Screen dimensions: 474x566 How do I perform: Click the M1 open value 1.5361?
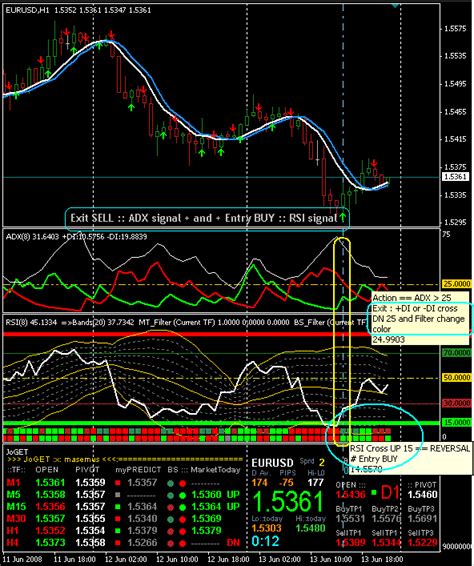click(x=50, y=483)
